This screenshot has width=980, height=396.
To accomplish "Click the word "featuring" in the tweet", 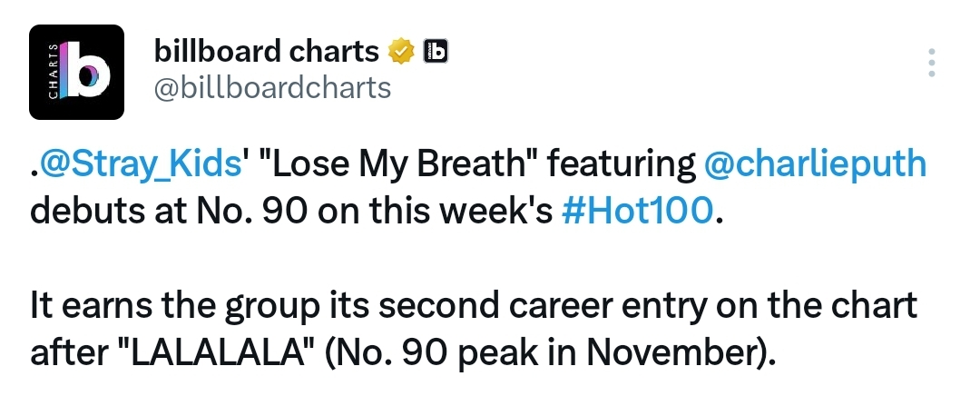I will click(622, 165).
